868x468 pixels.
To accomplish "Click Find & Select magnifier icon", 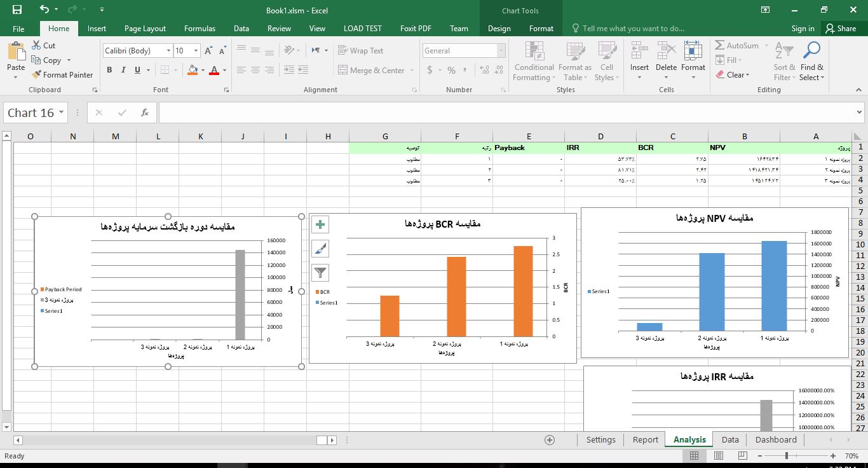I will pyautogui.click(x=811, y=51).
